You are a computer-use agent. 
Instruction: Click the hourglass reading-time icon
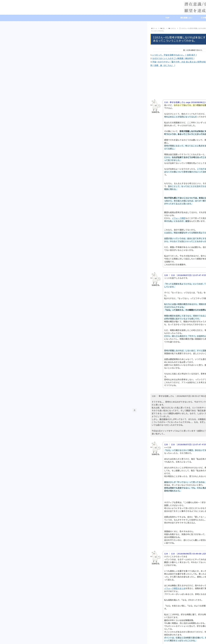(x=184, y=50)
